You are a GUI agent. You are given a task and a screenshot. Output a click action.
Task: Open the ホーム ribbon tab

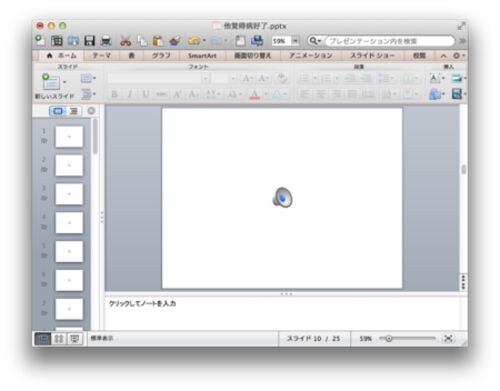coord(62,56)
